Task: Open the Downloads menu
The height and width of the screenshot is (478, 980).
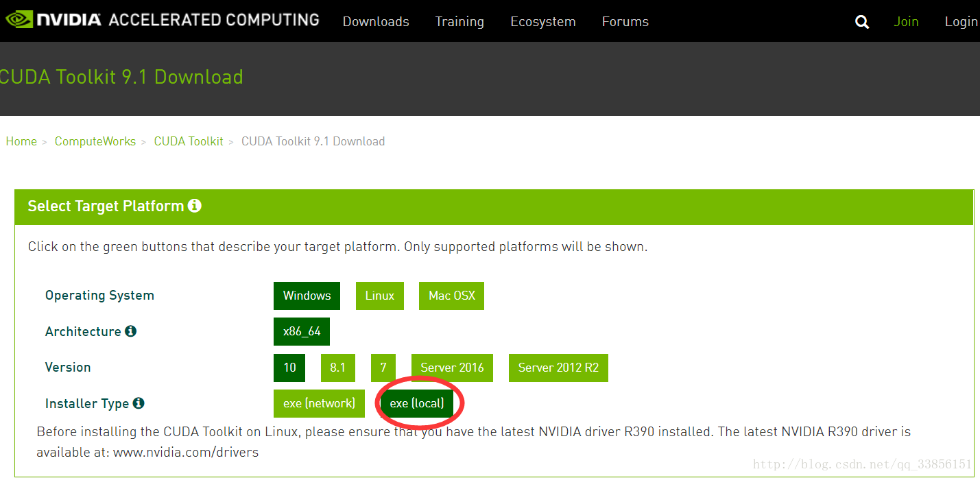Action: [376, 21]
